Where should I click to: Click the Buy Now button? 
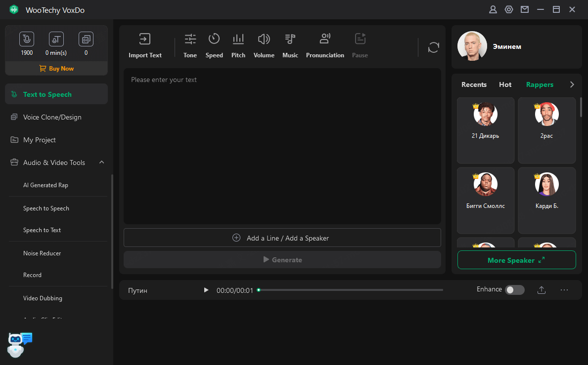tap(56, 69)
